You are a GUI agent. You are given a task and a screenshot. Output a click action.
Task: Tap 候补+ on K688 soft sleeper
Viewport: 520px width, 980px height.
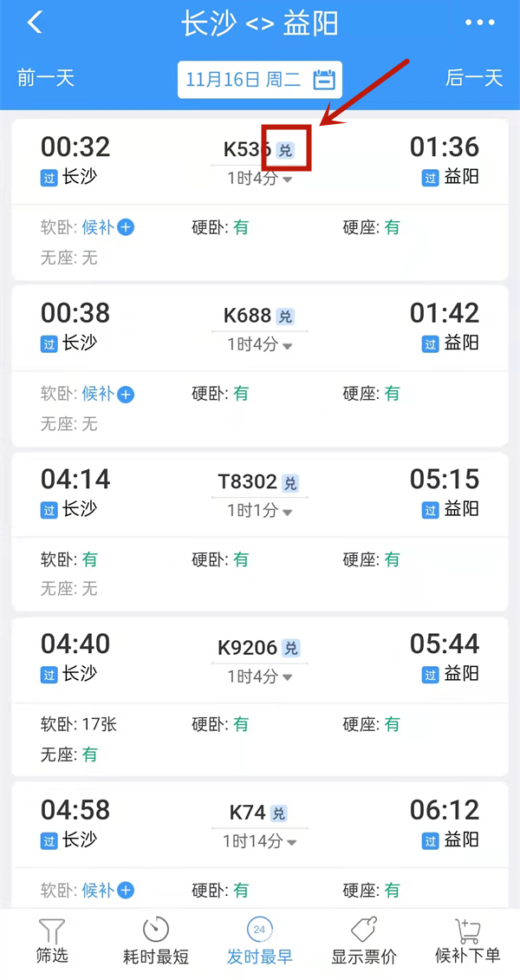pyautogui.click(x=127, y=395)
